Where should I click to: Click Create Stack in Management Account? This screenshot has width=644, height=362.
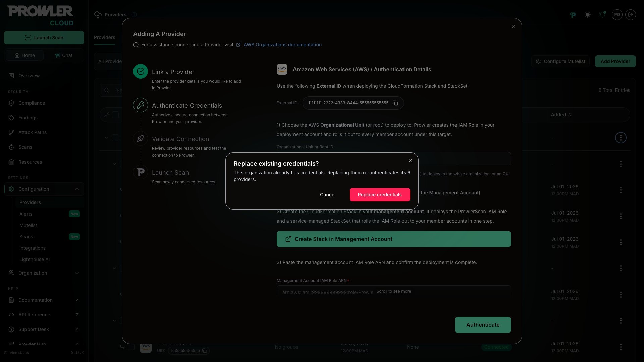point(394,239)
